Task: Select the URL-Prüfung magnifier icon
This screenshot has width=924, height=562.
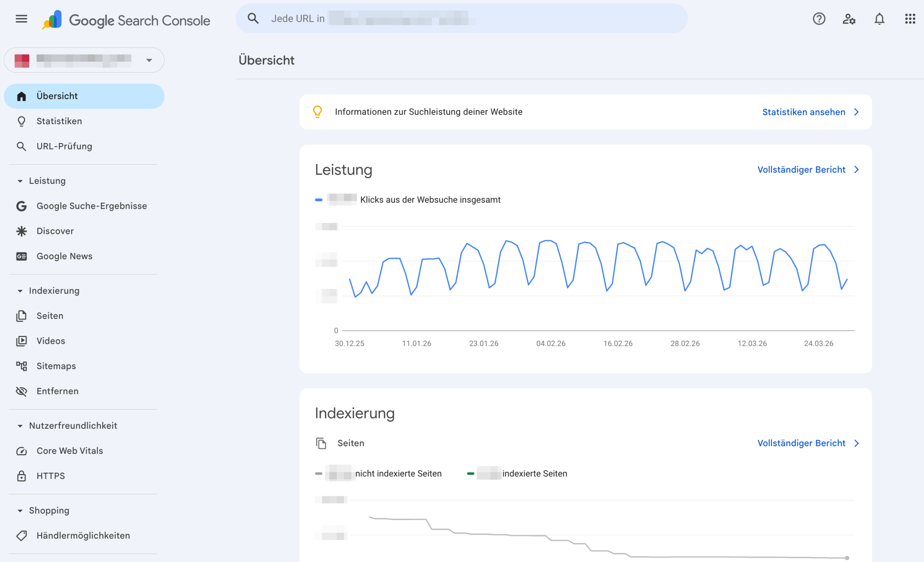Action: coord(21,146)
